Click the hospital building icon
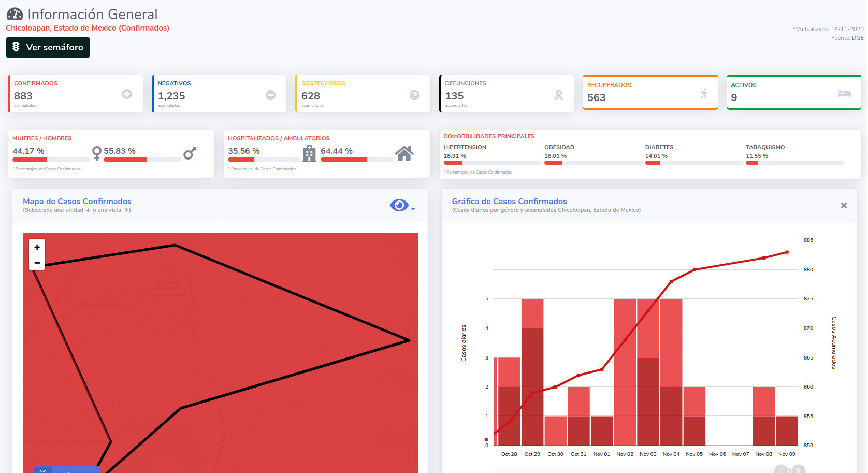This screenshot has width=868, height=473. tap(309, 153)
